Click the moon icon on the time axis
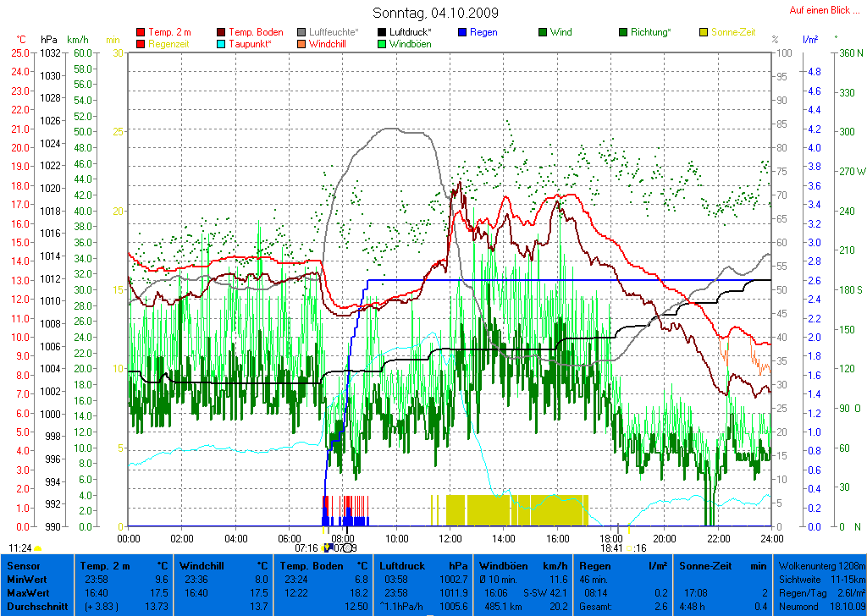The width and height of the screenshot is (867, 616). point(347,547)
